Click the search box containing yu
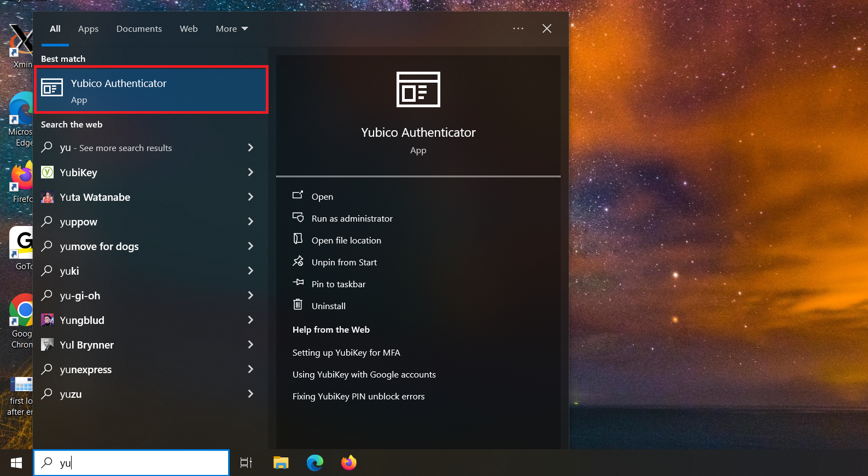 tap(132, 463)
